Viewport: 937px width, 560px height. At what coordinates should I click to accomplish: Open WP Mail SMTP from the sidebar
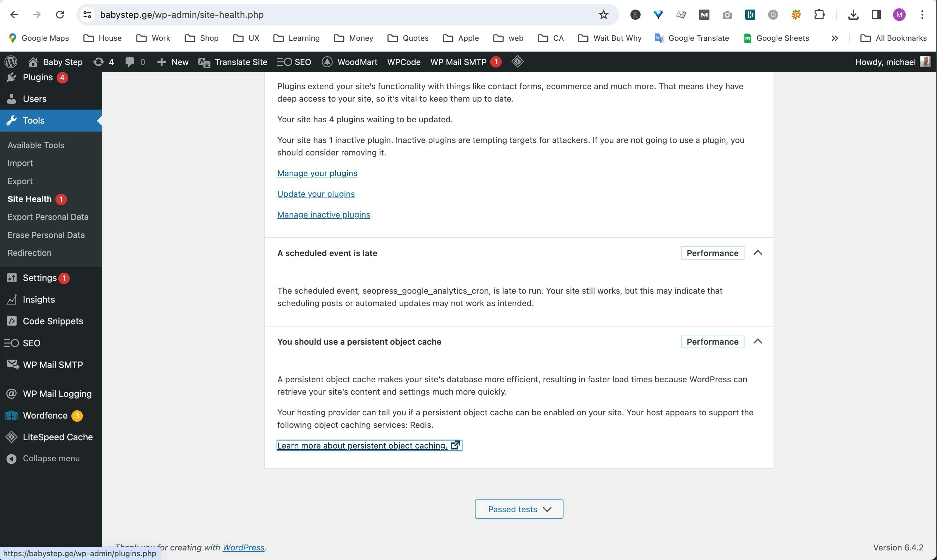tap(12, 364)
